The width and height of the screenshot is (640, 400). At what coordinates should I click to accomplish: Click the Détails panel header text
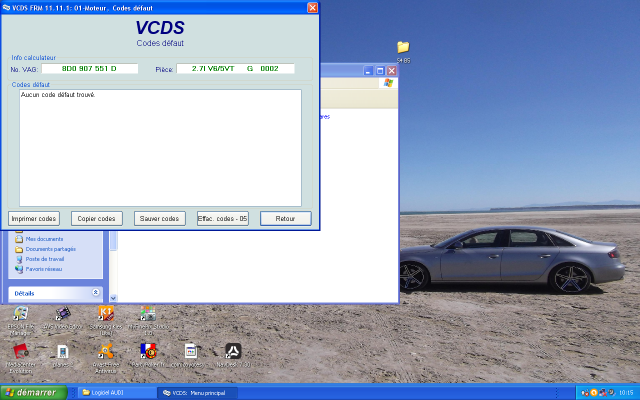(24, 293)
